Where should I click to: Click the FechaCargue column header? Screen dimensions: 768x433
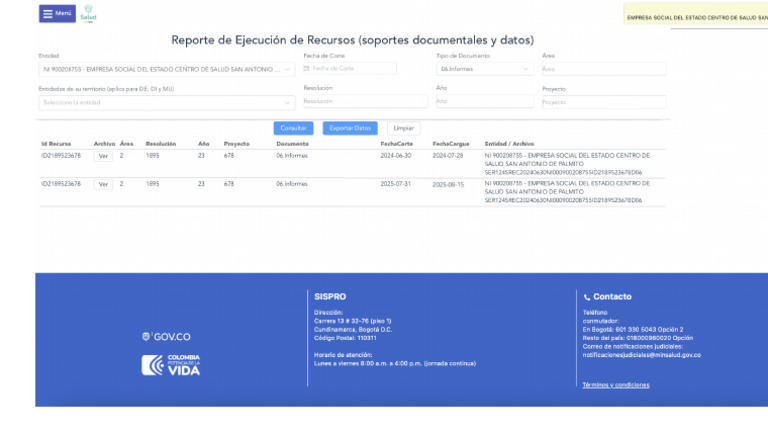point(451,144)
